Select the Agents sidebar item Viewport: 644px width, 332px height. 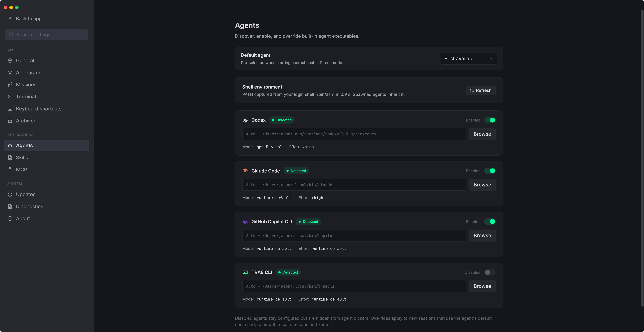(46, 146)
